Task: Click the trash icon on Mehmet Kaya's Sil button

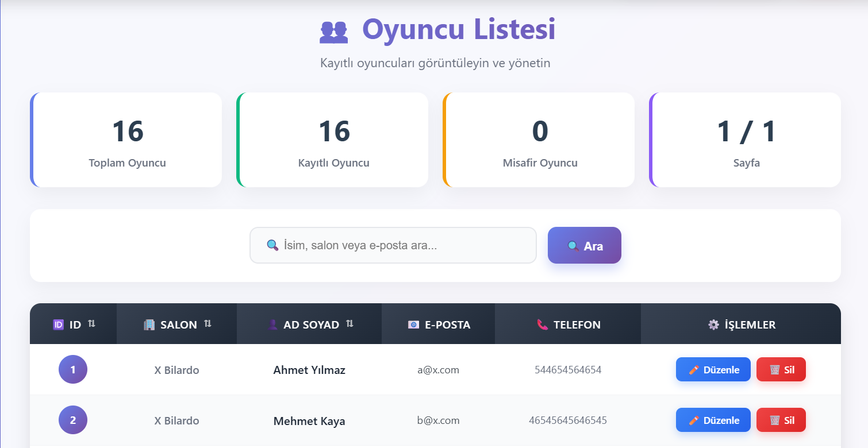Action: 773,420
